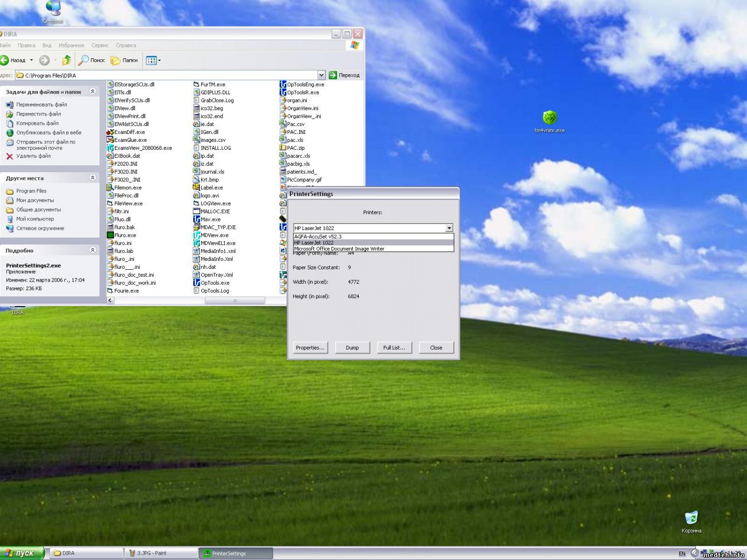Open the address bar dropdown arrow
Image resolution: width=747 pixels, height=560 pixels.
[x=321, y=75]
